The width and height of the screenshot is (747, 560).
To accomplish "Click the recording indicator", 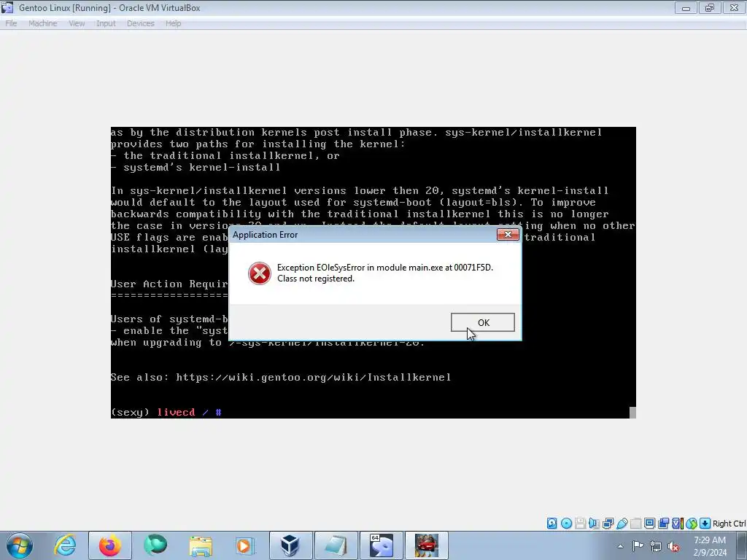I will tap(663, 524).
